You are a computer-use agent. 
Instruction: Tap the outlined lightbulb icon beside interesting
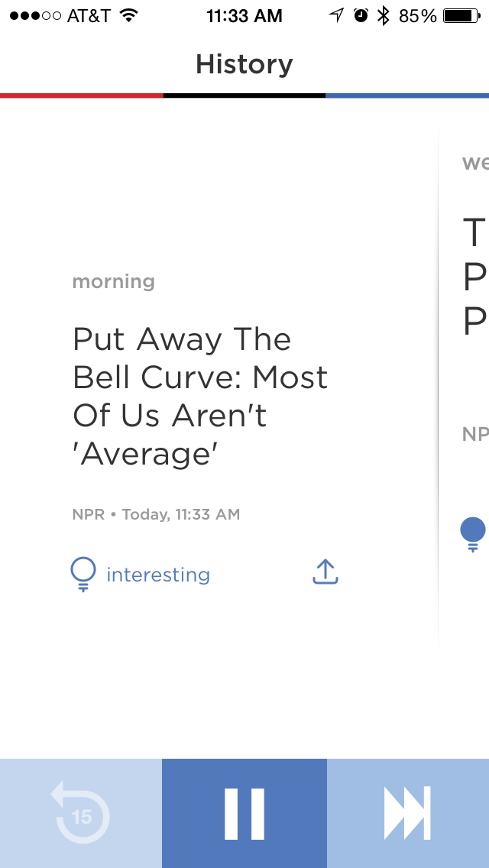tap(83, 574)
